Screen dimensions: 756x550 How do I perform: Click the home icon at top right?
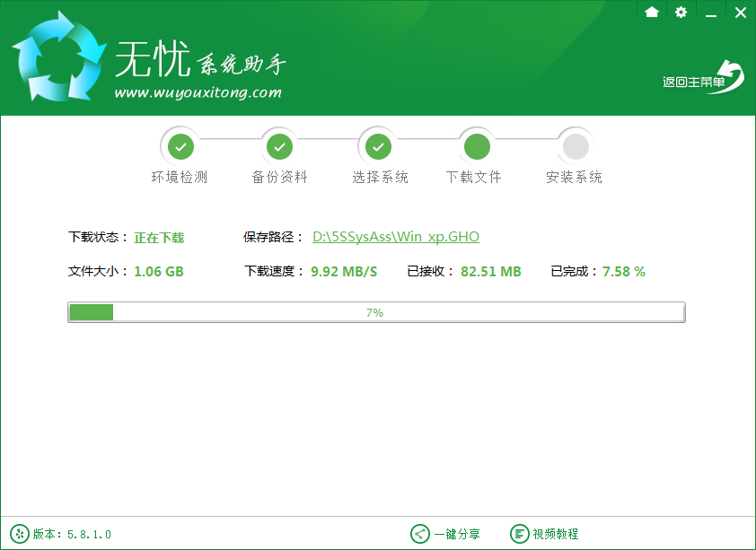pos(652,13)
